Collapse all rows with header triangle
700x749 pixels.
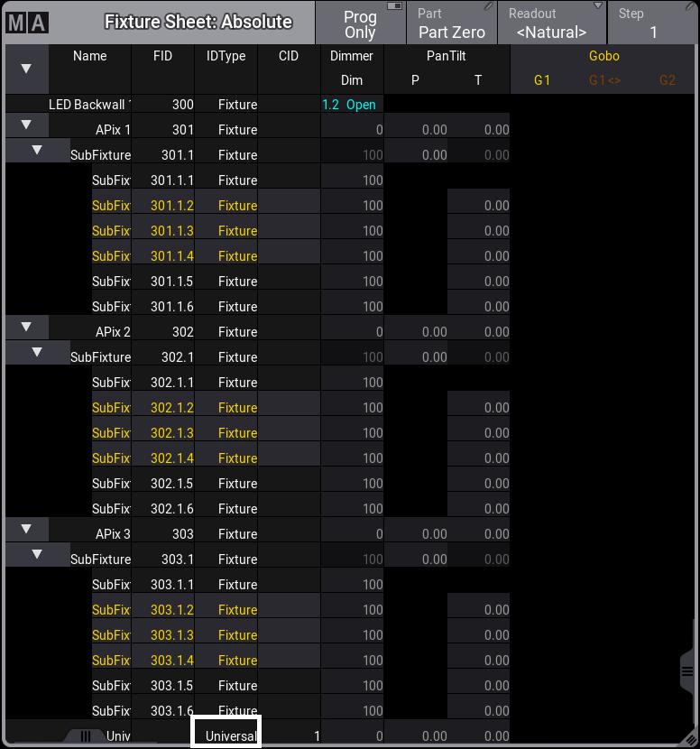click(26, 69)
